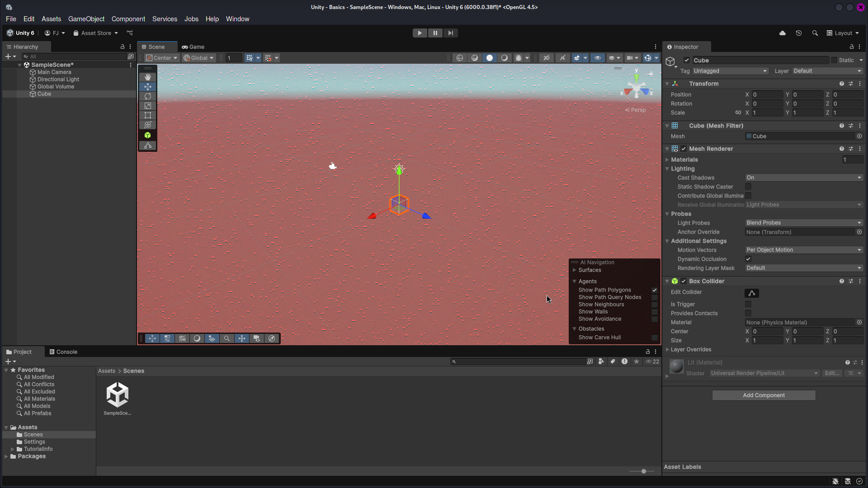
Task: Uncheck Show Path Polygons in AI Navigation
Action: tap(654, 290)
